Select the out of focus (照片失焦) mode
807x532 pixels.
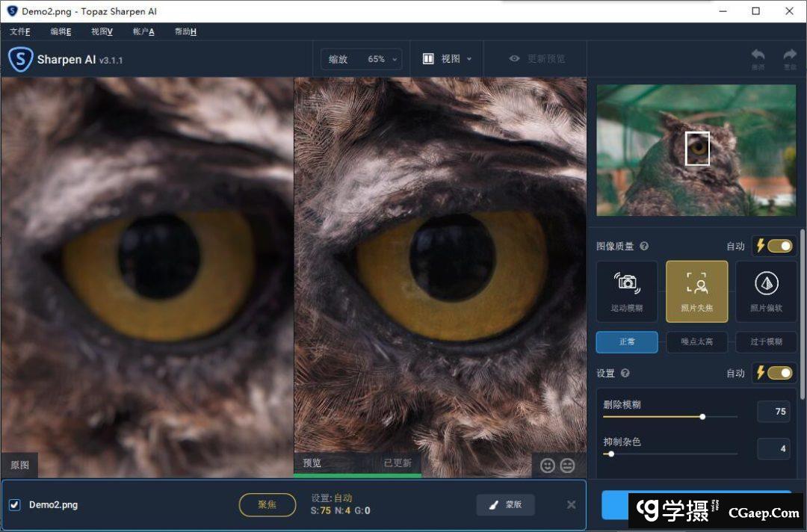[x=696, y=291]
